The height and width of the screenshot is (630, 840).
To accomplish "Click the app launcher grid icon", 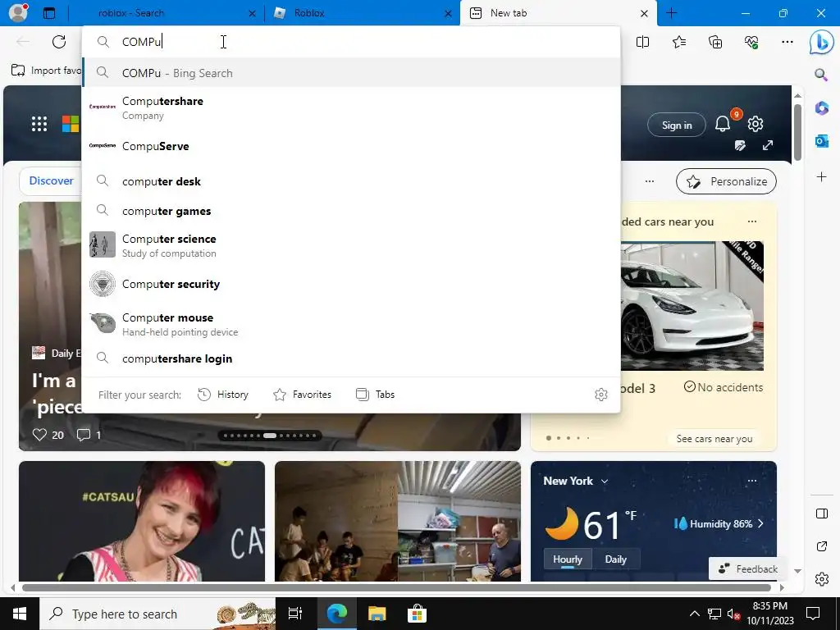I will pos(39,125).
